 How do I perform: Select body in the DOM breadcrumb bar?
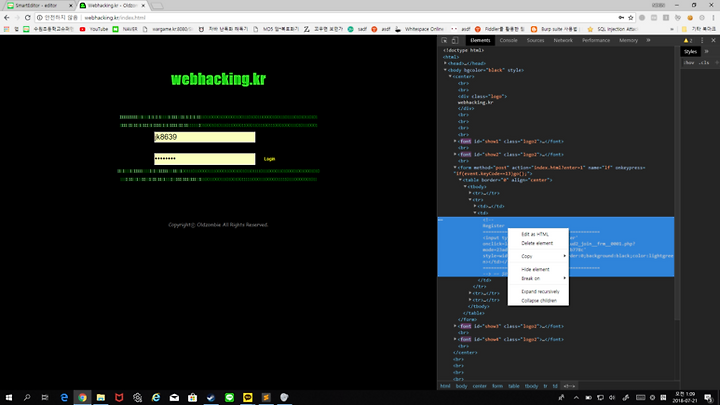pyautogui.click(x=461, y=386)
